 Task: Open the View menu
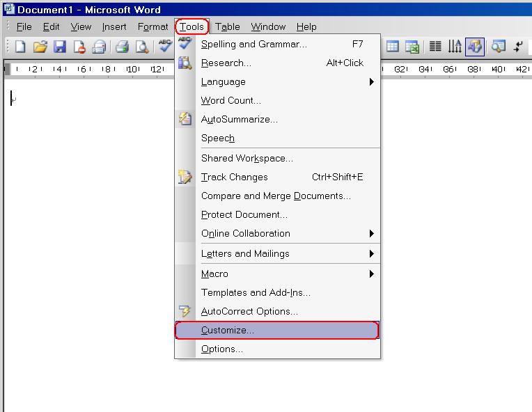pyautogui.click(x=81, y=26)
